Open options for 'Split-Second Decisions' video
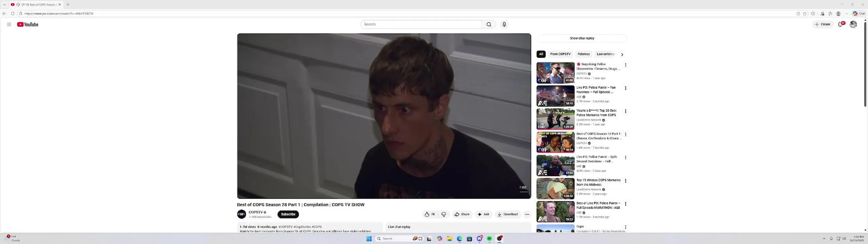The width and height of the screenshot is (868, 244). [x=626, y=158]
